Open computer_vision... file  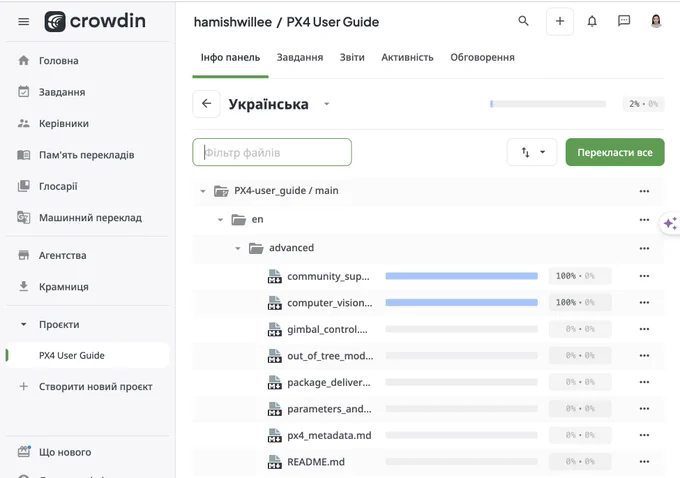pos(330,303)
